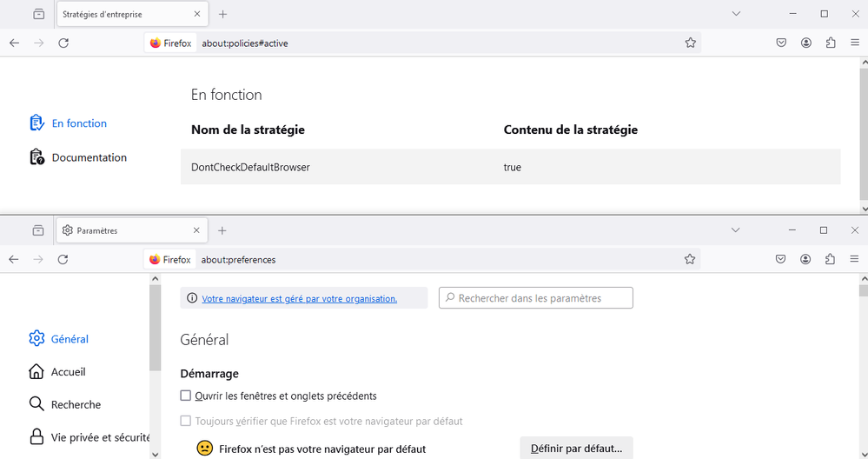Open a new tab next to Paramètres tab
The height and width of the screenshot is (459, 868).
222,230
